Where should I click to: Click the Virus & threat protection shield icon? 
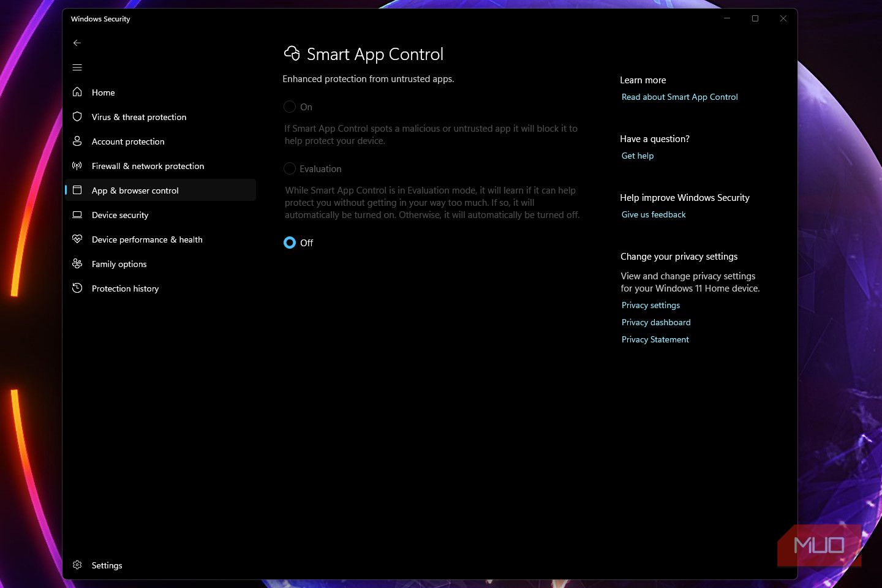point(77,116)
